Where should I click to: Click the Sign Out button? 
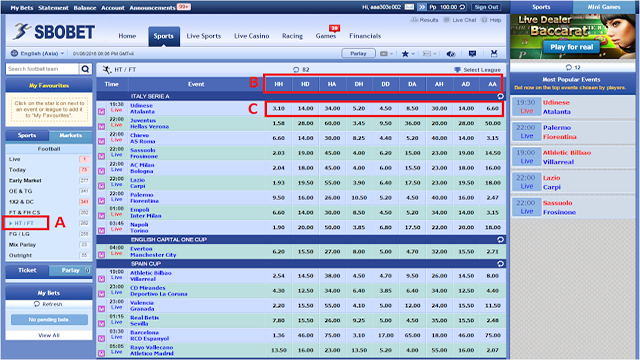[486, 7]
